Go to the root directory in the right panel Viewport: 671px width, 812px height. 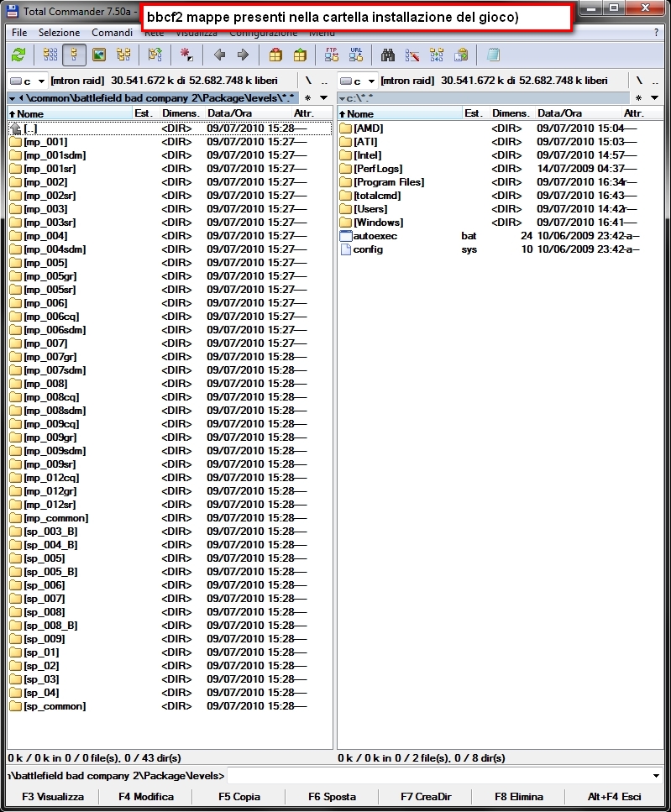coord(639,81)
